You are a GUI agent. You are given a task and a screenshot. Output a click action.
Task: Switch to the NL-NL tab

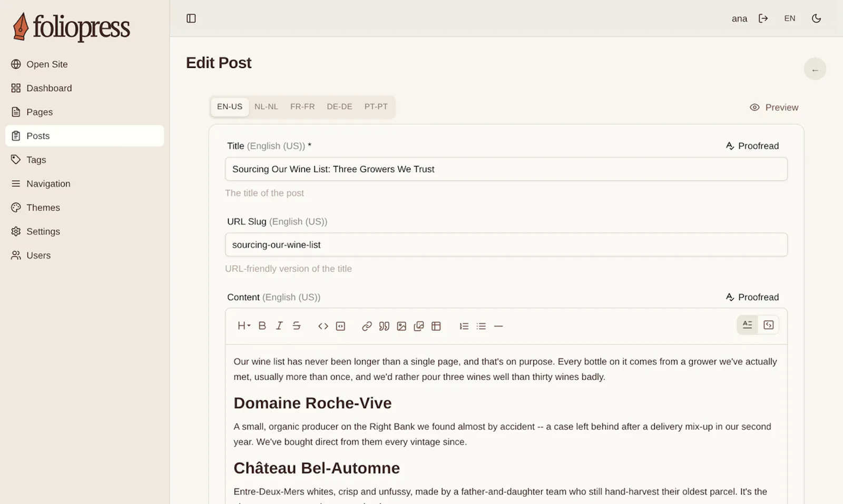point(266,106)
